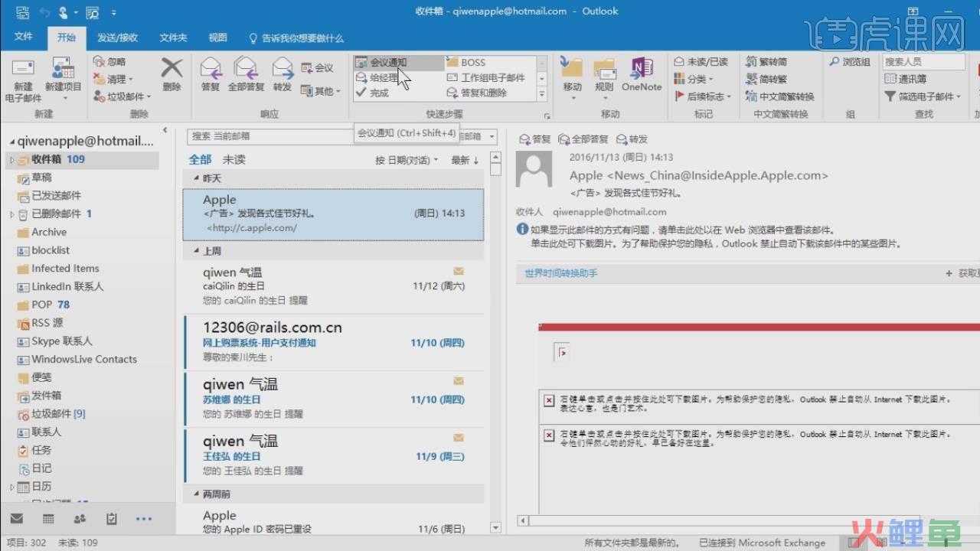
Task: Open the New Items button
Action: coord(63,80)
